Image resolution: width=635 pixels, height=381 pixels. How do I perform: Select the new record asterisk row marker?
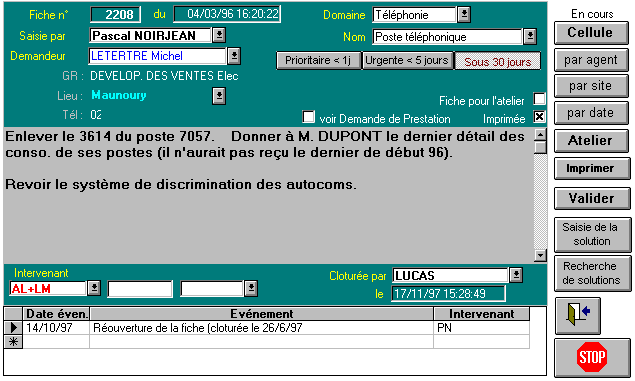13,342
